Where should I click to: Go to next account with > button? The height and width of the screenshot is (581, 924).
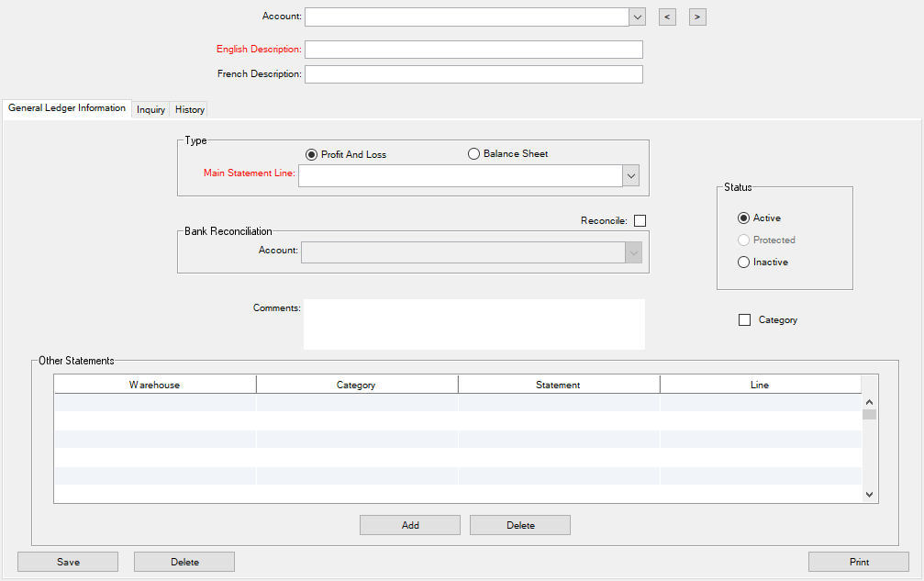(x=697, y=17)
